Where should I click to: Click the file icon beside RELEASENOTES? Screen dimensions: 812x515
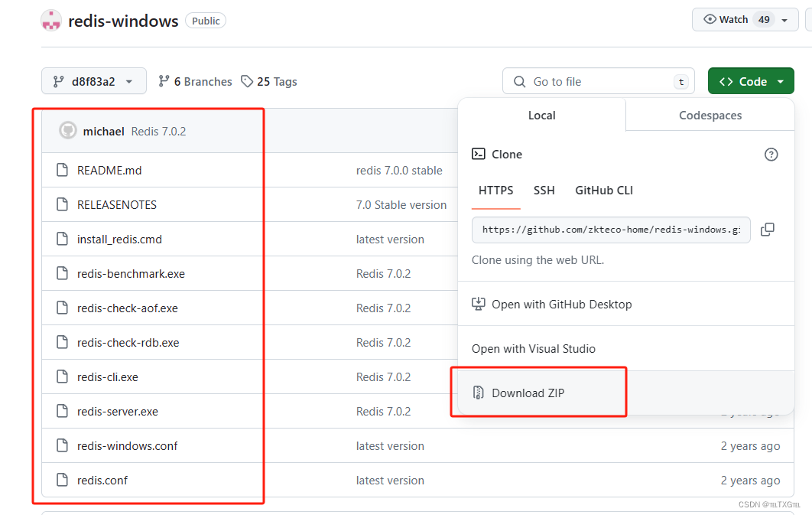point(62,204)
